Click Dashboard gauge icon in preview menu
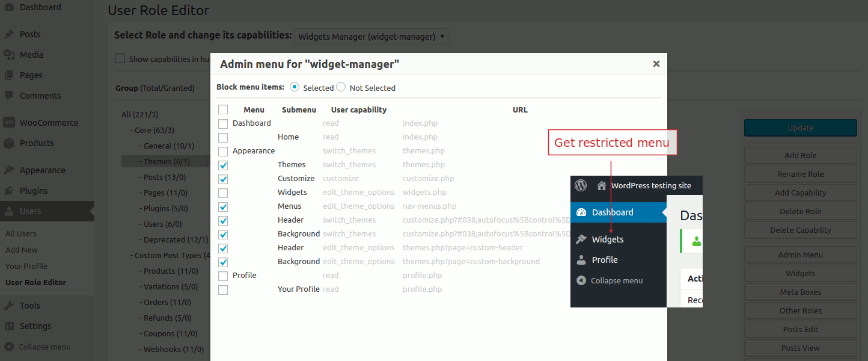The image size is (868, 361). coord(581,212)
